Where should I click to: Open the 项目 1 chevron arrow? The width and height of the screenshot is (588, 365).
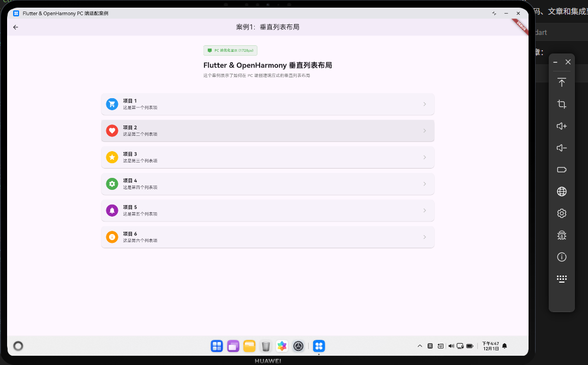point(424,104)
